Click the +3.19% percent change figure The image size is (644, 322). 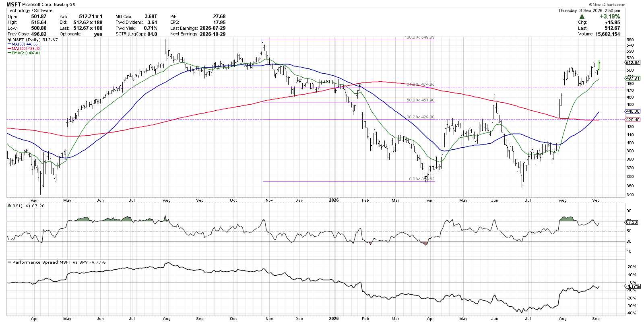pyautogui.click(x=610, y=17)
